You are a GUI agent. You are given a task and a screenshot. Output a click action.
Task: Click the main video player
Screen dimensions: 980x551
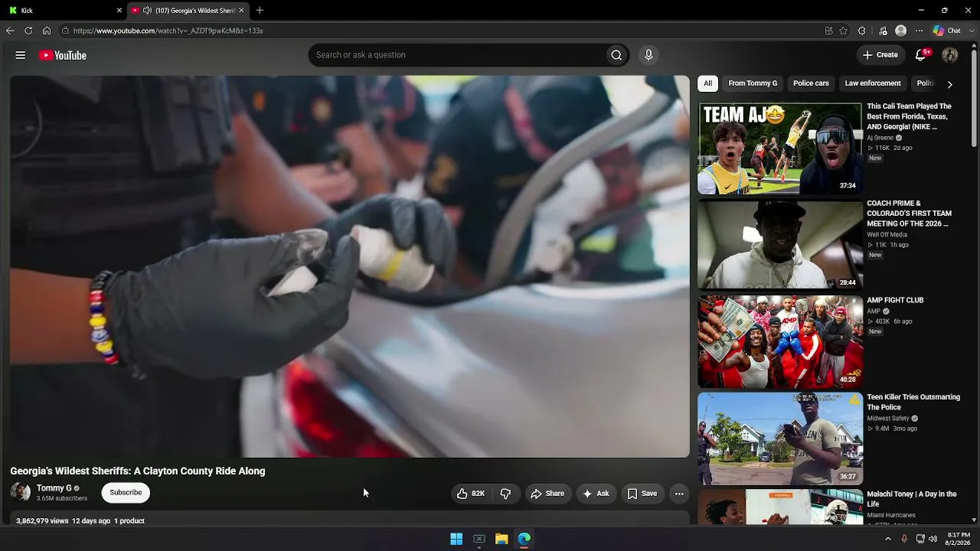(x=350, y=266)
